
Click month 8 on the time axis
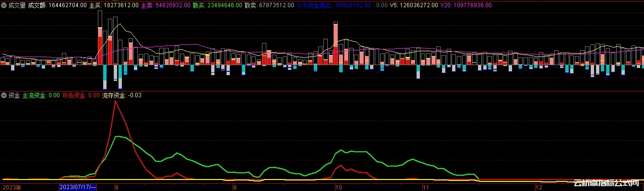[x=116, y=188]
